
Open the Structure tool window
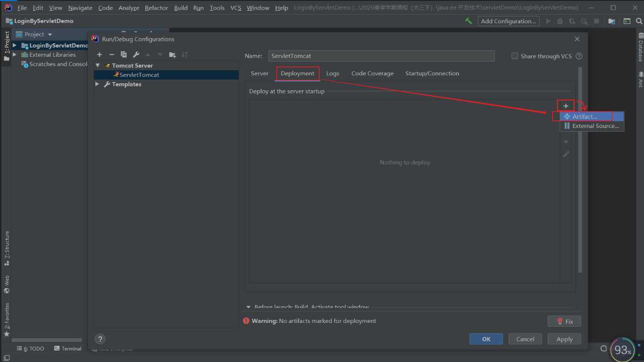click(x=7, y=248)
